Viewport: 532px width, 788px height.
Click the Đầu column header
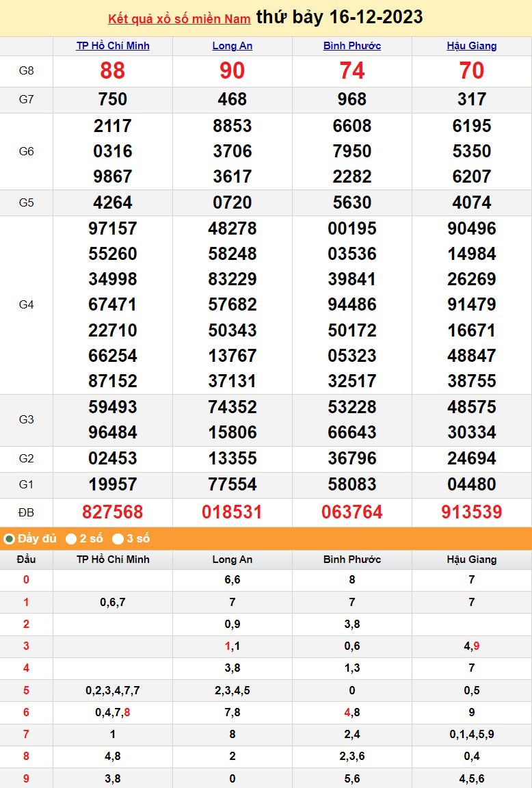[26, 560]
